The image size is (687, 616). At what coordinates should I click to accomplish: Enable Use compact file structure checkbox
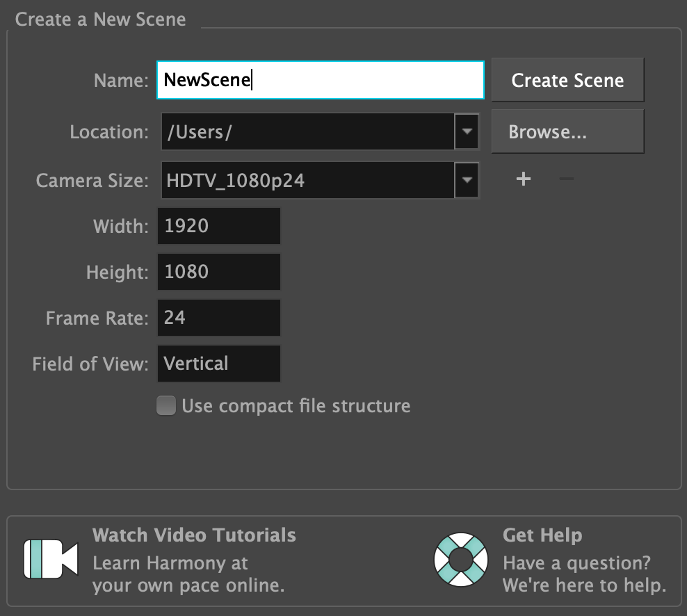pos(166,405)
